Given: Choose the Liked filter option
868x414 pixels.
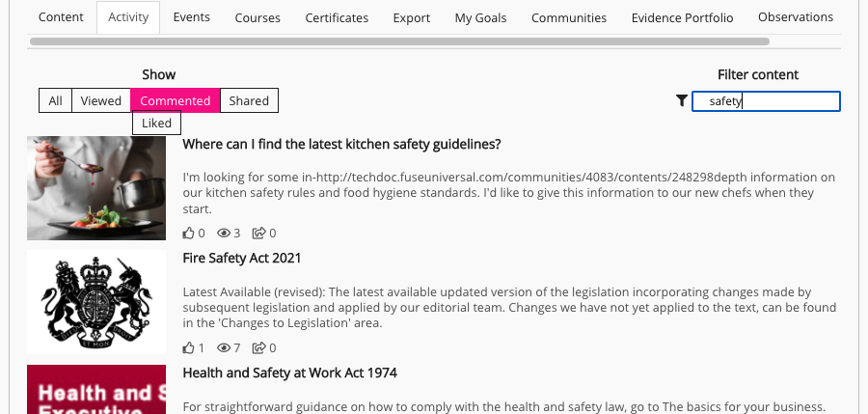Looking at the screenshot, I should click(156, 123).
